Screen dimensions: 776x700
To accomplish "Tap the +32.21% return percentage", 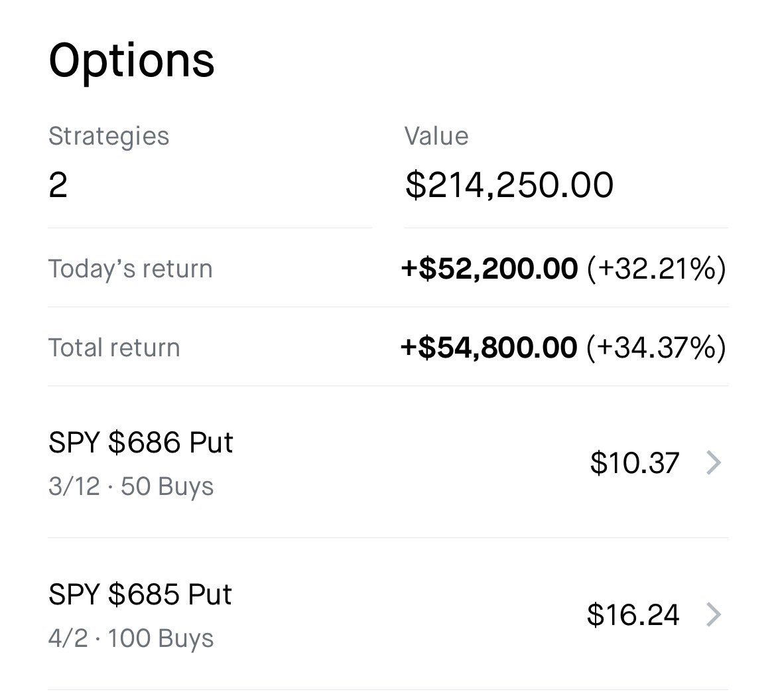I will coord(656,269).
